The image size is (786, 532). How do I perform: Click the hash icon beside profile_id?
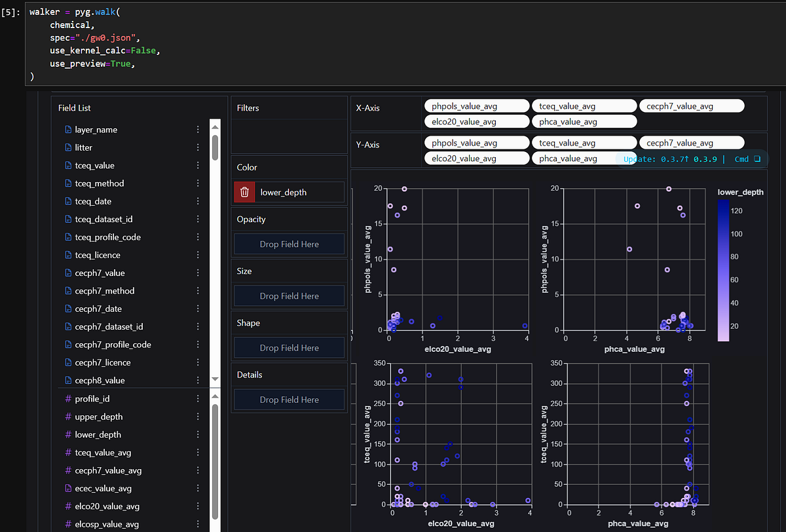click(x=67, y=398)
